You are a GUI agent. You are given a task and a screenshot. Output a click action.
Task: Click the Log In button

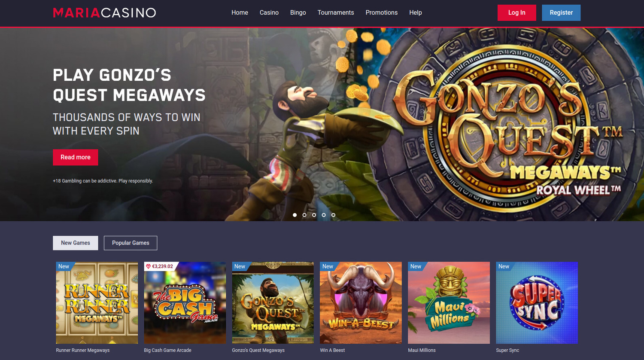(x=517, y=12)
